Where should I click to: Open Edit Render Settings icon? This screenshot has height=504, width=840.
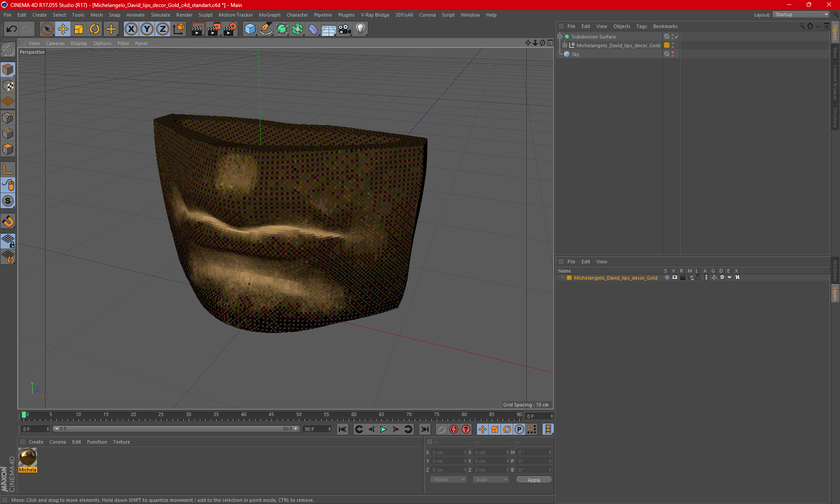click(230, 29)
